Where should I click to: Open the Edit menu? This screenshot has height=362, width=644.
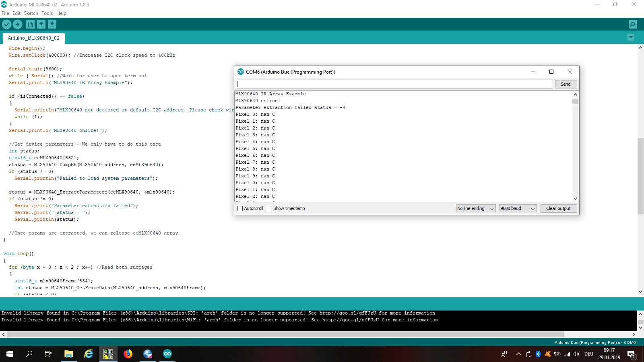[17, 13]
